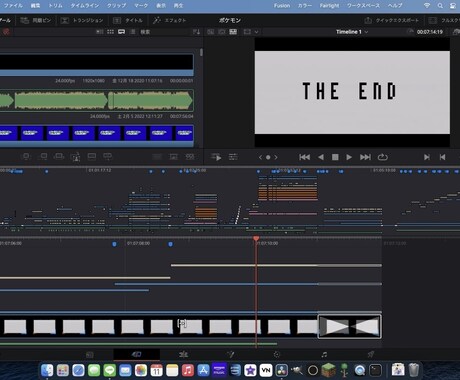Play the timeline forward
Image resolution: width=460 pixels, height=380 pixels.
[x=349, y=157]
